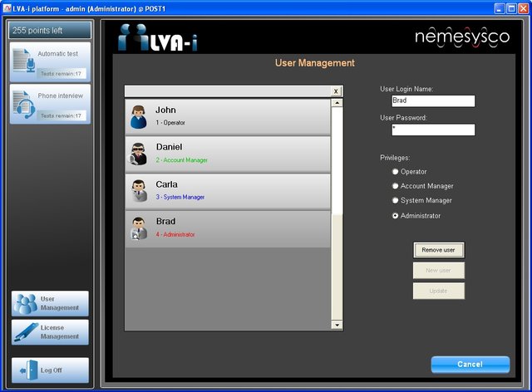The height and width of the screenshot is (392, 532).
Task: Click the User Management page heading
Action: coord(314,63)
